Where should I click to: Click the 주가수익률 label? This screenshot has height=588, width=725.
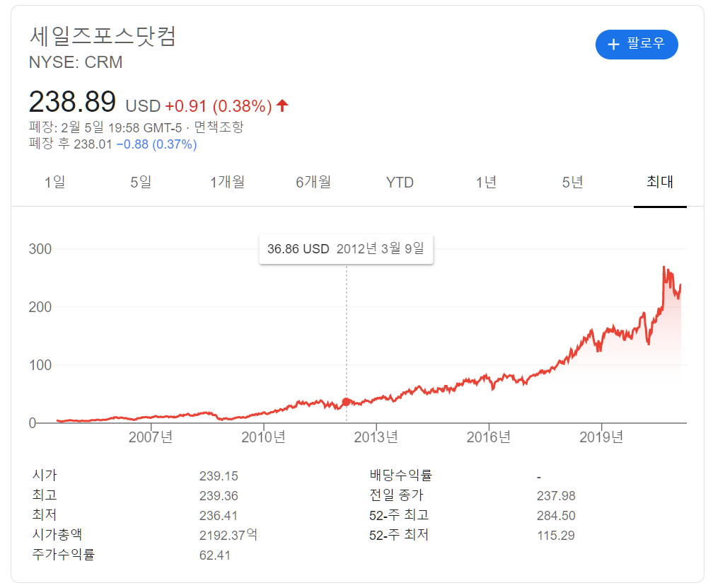coord(64,554)
